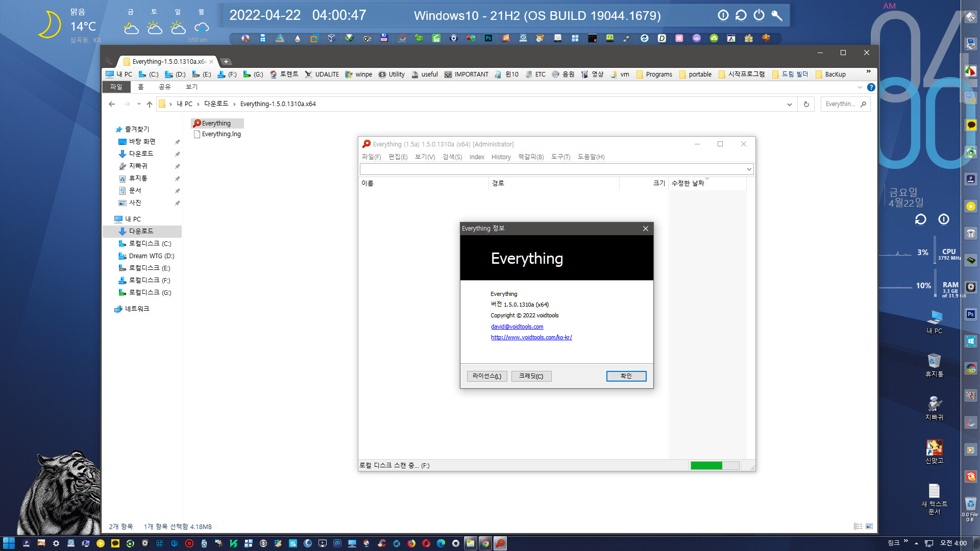Click the Everything search input field
This screenshot has height=551, width=980.
tap(552, 169)
